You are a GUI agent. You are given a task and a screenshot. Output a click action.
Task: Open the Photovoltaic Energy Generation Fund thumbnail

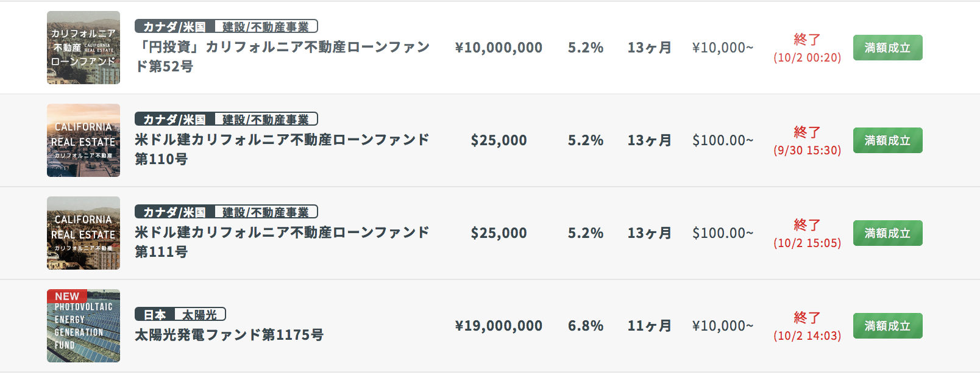83,326
